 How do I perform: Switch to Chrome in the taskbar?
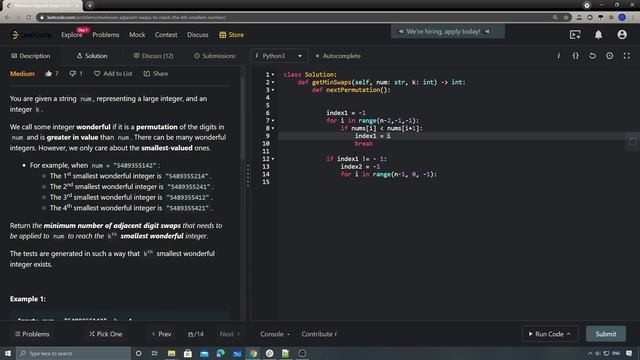coord(253,353)
